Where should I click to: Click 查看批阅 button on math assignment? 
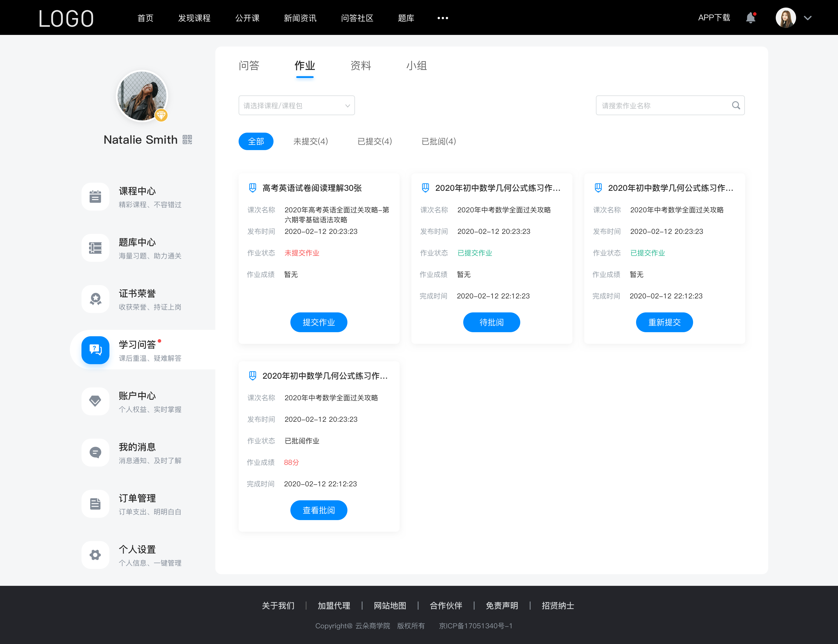pos(319,510)
